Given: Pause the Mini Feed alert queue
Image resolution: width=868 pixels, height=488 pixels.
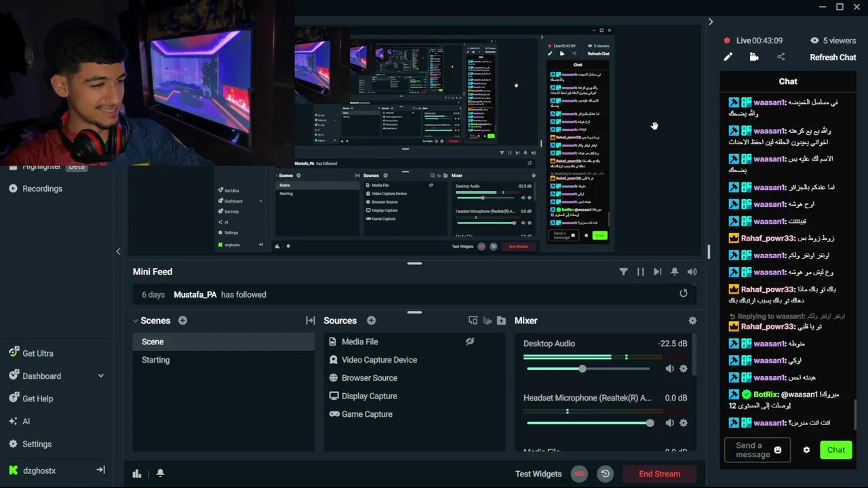Looking at the screenshot, I should pyautogui.click(x=640, y=272).
